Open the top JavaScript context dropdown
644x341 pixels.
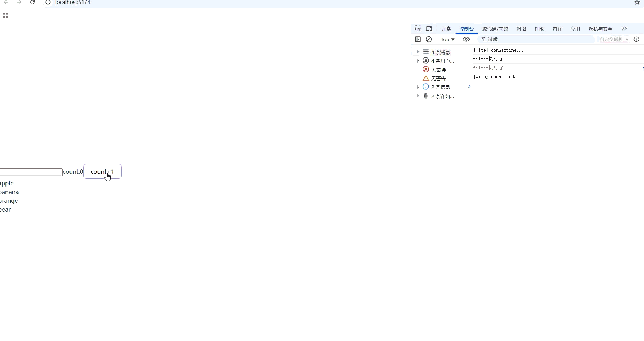(448, 39)
